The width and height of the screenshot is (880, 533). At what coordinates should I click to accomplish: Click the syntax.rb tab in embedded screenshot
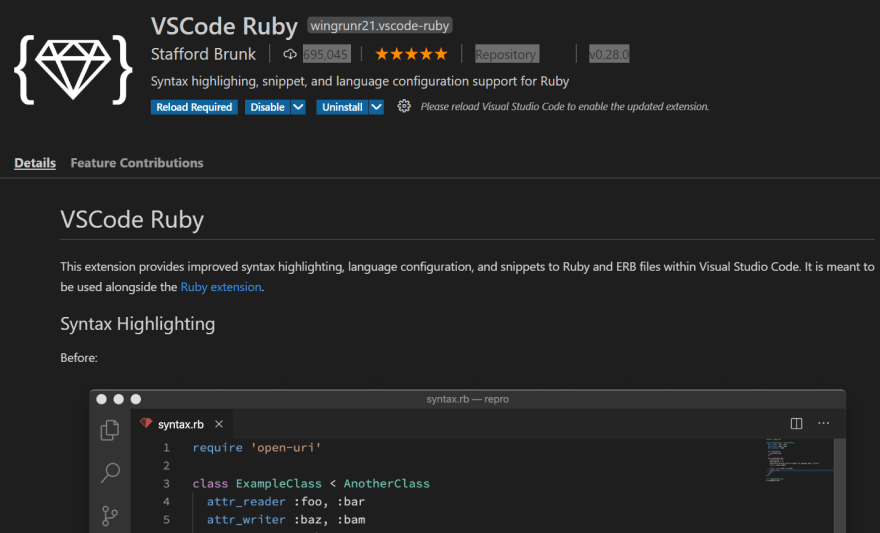pos(181,424)
